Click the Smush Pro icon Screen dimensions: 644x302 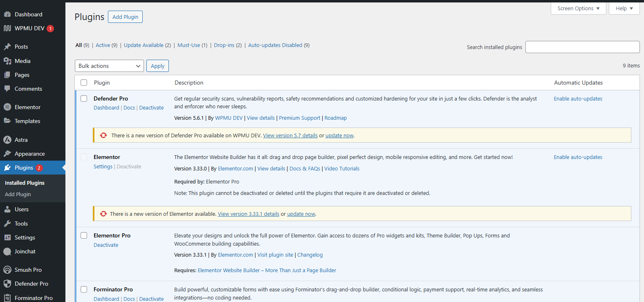pyautogui.click(x=7, y=270)
